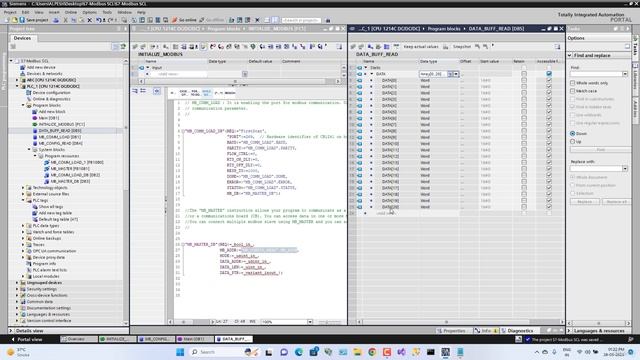The width and height of the screenshot is (640, 360).
Task: Click the Portal view button
Action: 27,339
